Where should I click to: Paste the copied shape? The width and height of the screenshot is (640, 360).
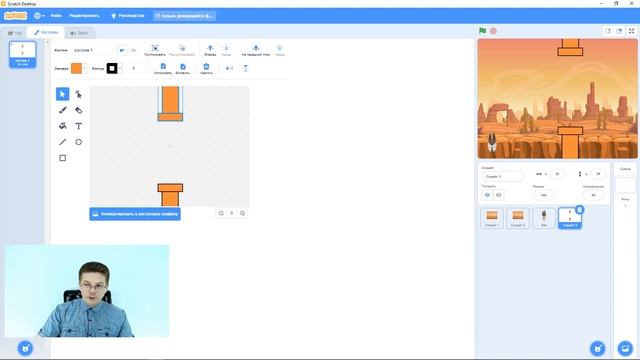[182, 68]
